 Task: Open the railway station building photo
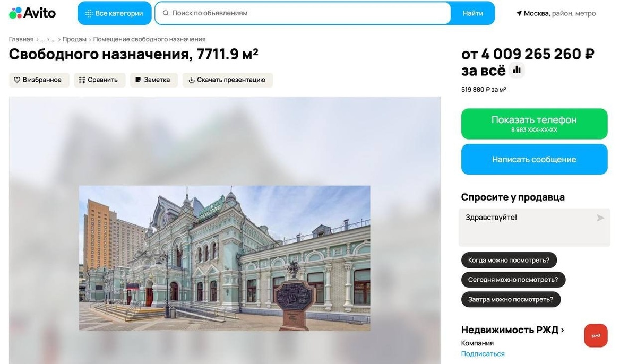225,258
